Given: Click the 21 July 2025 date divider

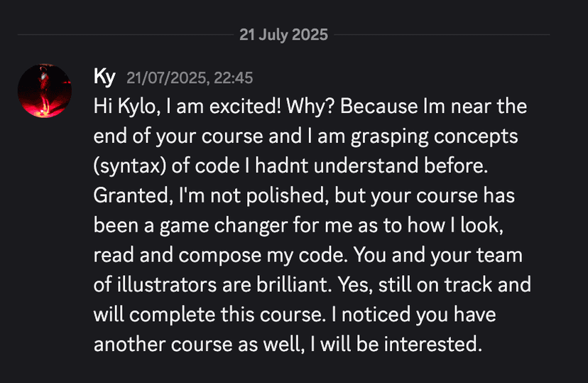Looking at the screenshot, I should (x=284, y=35).
